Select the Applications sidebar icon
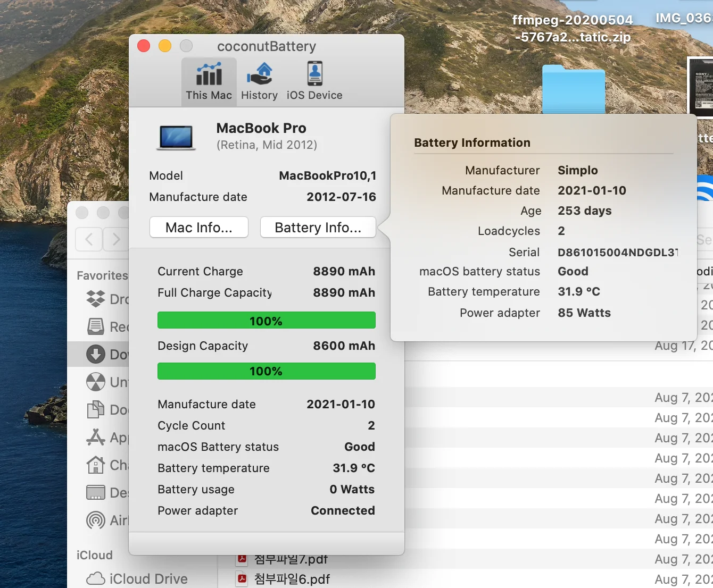This screenshot has width=713, height=588. 96,437
